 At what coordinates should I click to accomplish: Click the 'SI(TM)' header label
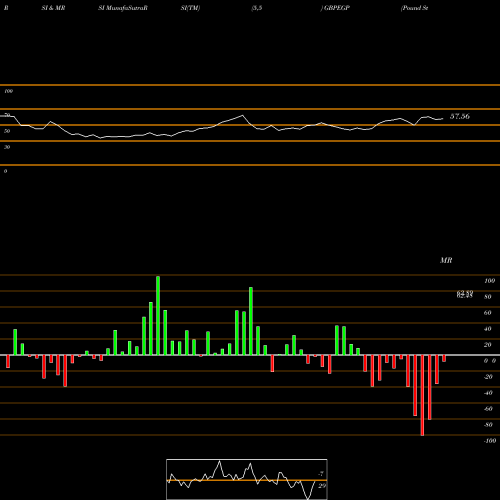tap(190, 8)
